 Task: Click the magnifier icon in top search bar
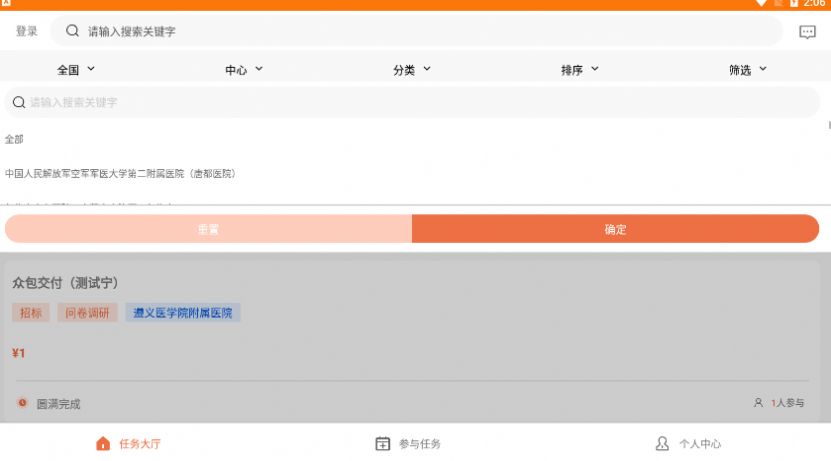pyautogui.click(x=72, y=31)
